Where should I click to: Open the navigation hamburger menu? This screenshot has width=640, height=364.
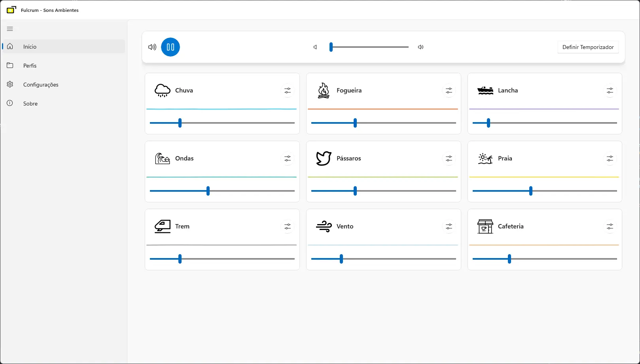[10, 28]
